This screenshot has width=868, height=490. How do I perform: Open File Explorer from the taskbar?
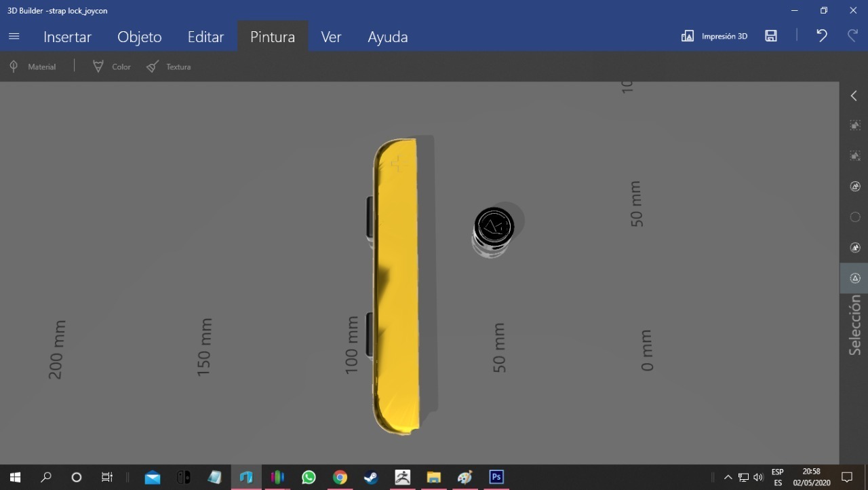(433, 477)
